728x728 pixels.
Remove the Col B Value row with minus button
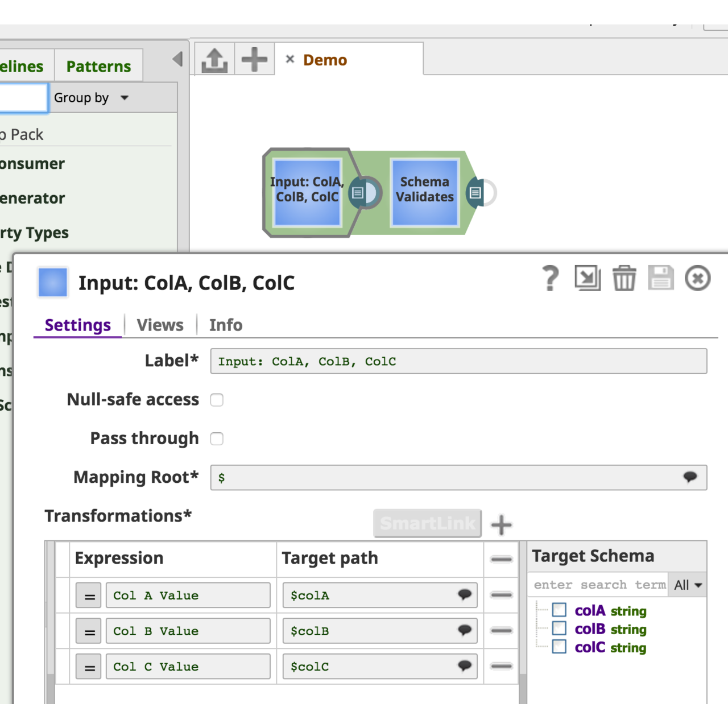(500, 630)
